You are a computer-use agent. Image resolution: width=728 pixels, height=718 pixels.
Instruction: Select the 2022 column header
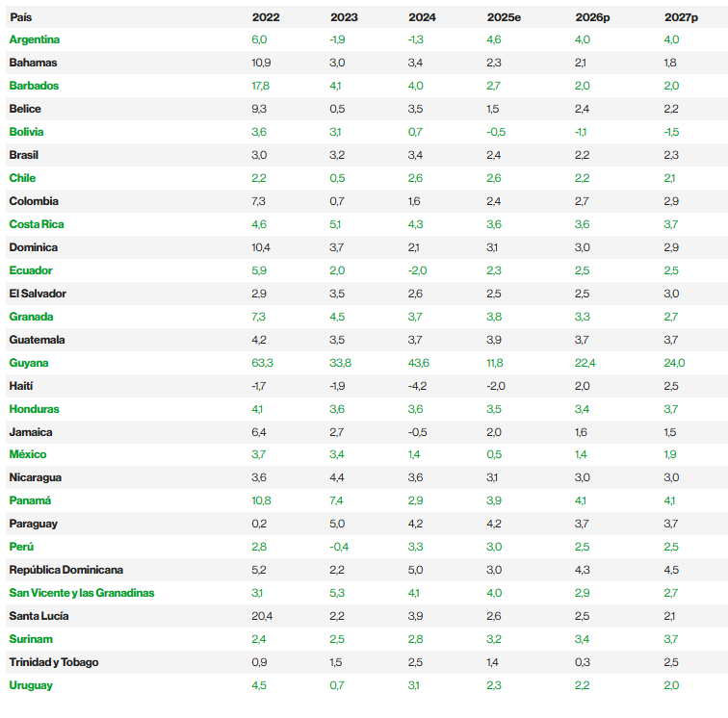[266, 17]
